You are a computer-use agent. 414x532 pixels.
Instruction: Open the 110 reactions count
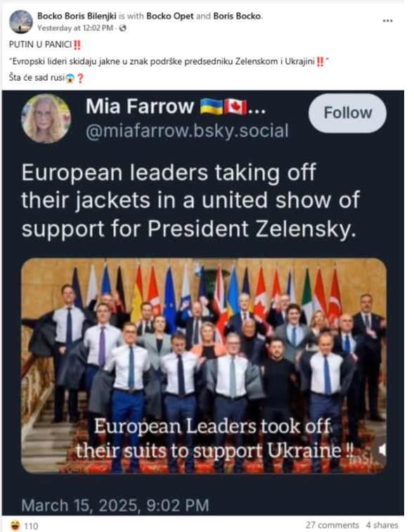(31, 526)
